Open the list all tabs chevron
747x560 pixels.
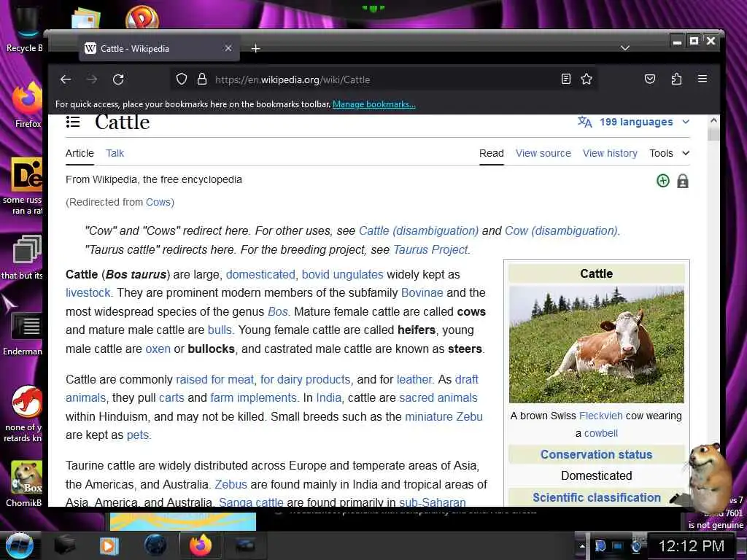click(x=625, y=48)
